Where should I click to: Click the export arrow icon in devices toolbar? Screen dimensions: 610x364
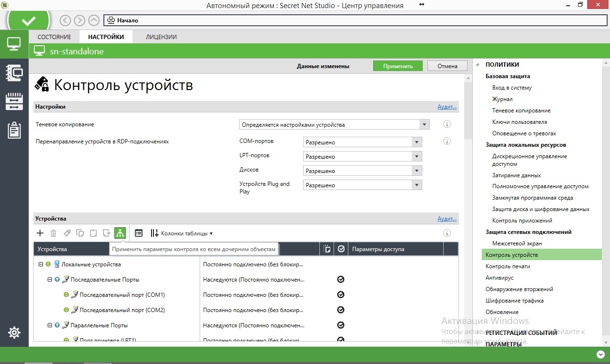click(x=107, y=233)
